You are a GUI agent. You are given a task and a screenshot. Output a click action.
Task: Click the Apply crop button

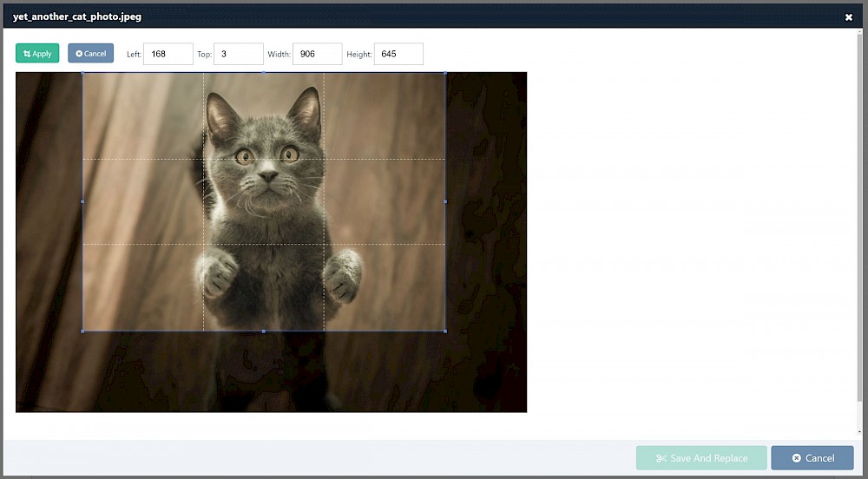[x=37, y=54]
